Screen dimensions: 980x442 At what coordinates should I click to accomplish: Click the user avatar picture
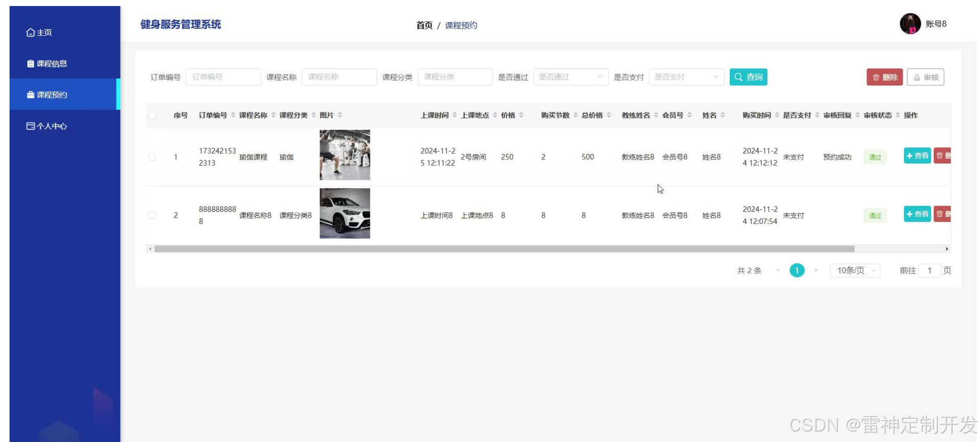click(x=910, y=24)
